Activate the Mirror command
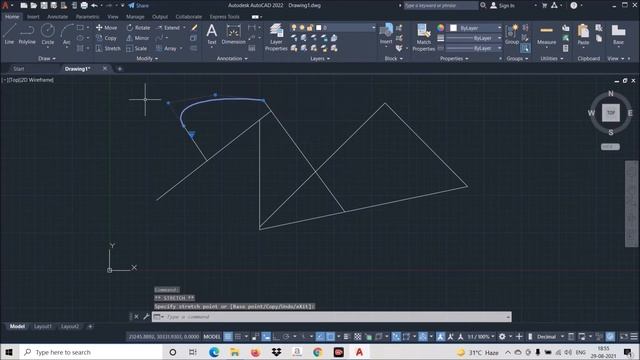The width and height of the screenshot is (640, 360). pyautogui.click(x=138, y=38)
